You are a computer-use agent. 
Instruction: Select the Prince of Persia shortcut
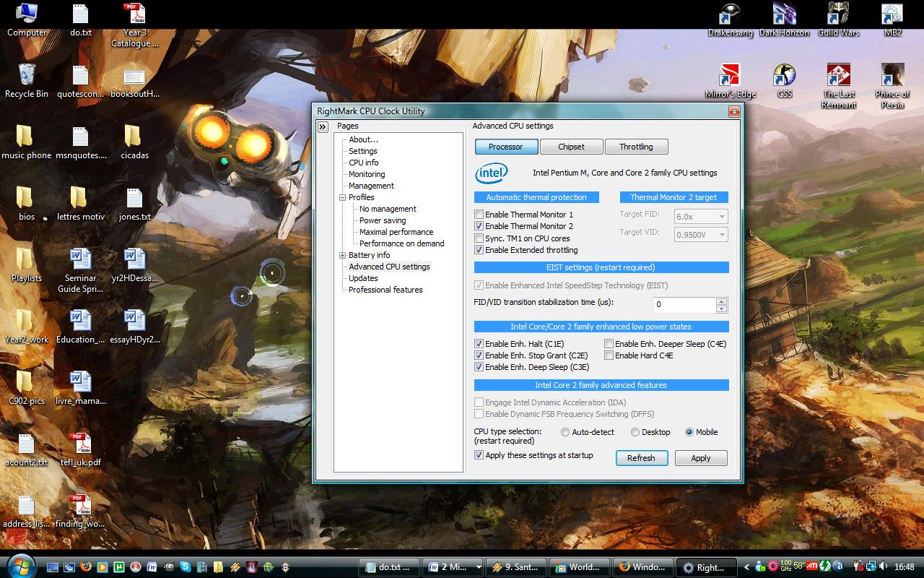point(892,85)
